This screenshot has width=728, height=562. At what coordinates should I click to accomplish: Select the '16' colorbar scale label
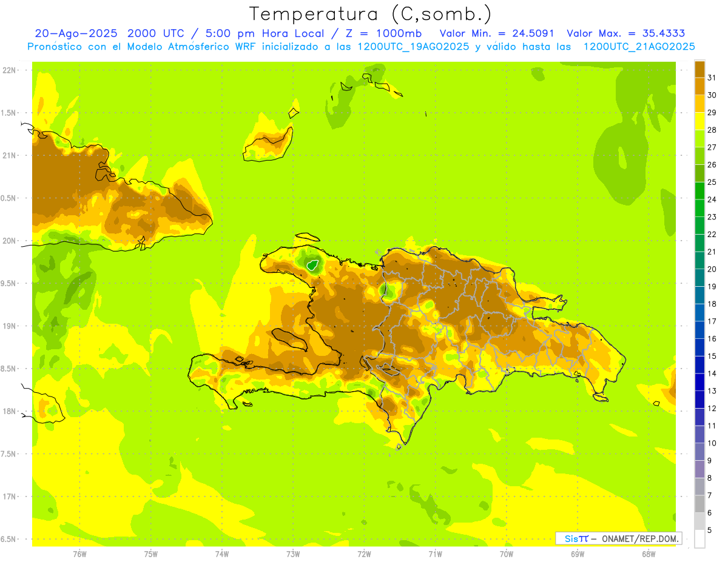(x=712, y=338)
